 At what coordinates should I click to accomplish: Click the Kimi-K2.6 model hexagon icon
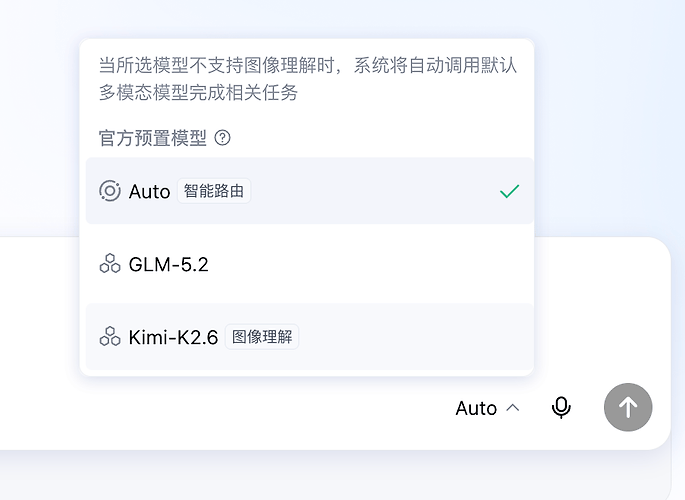tap(110, 337)
